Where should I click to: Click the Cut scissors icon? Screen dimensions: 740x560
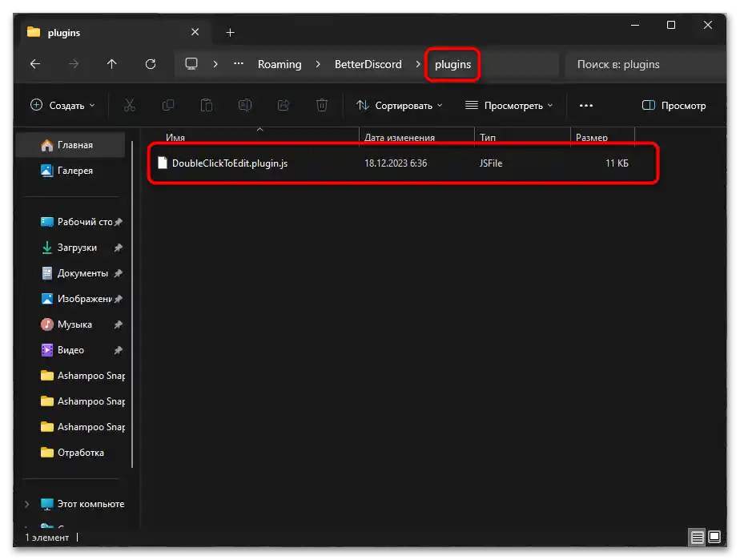[129, 105]
